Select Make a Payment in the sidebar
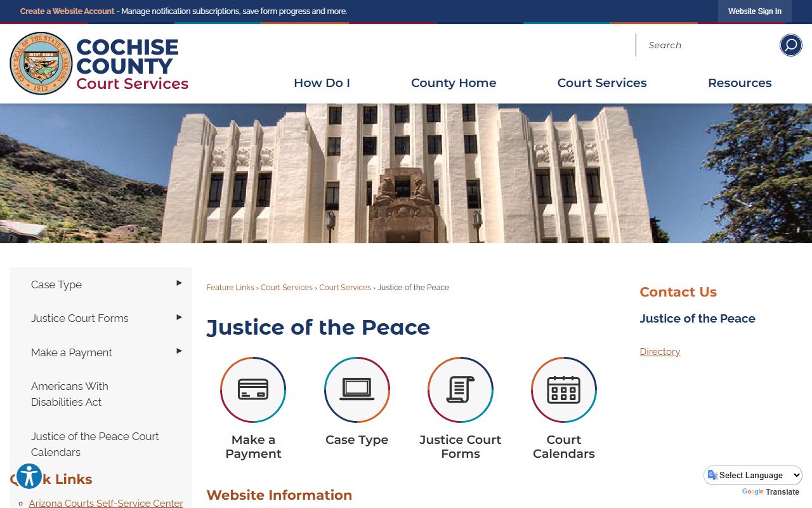Screen dimensions: 812x508 (72, 352)
